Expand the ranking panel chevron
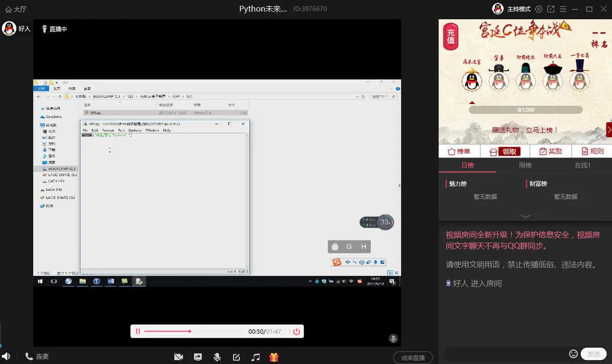This screenshot has width=612, height=364. 526,216
